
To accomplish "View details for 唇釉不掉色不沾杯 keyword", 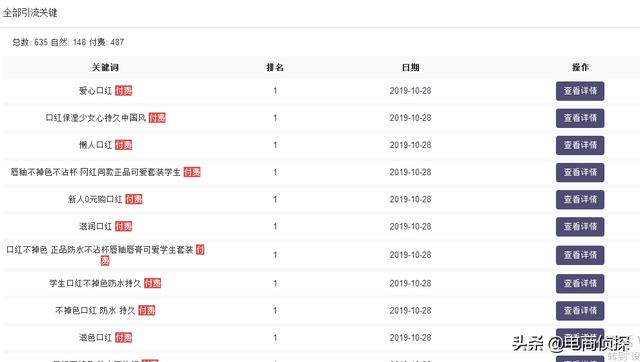I will tap(580, 172).
